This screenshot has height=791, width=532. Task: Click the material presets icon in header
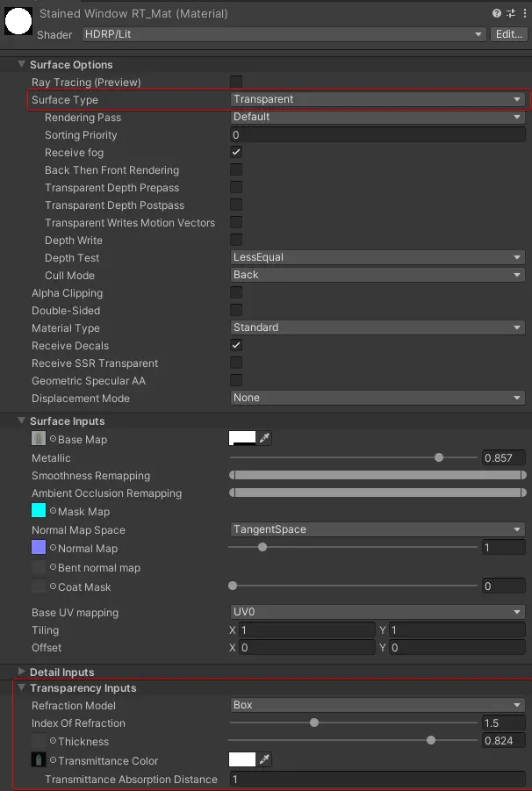coord(510,12)
